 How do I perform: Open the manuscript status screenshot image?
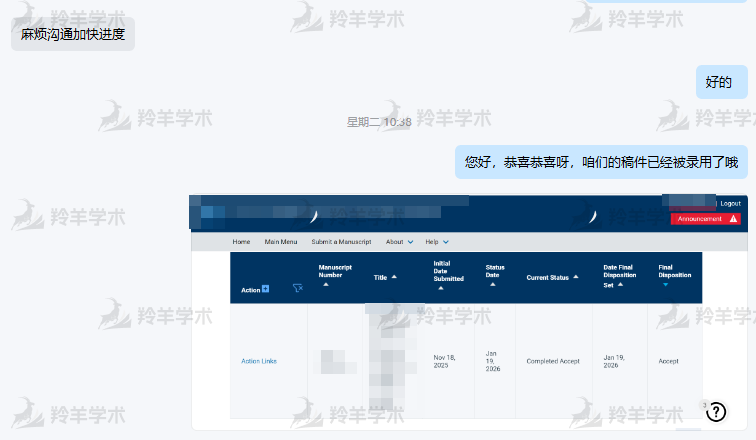[x=468, y=312]
